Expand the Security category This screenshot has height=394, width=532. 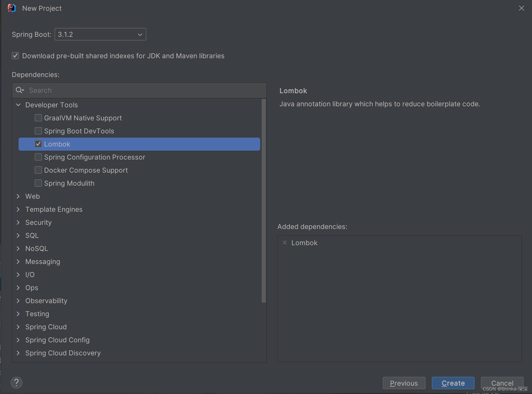18,222
